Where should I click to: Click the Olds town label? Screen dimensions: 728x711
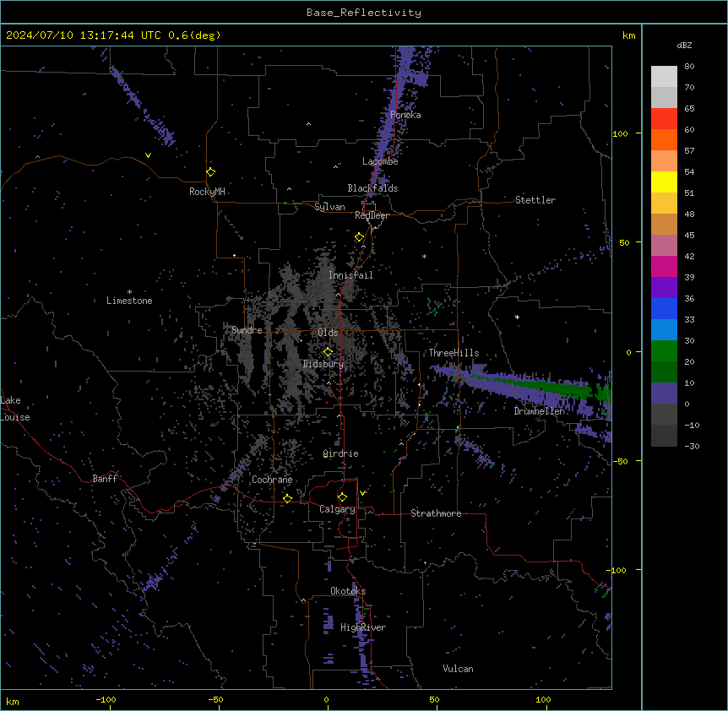point(328,333)
